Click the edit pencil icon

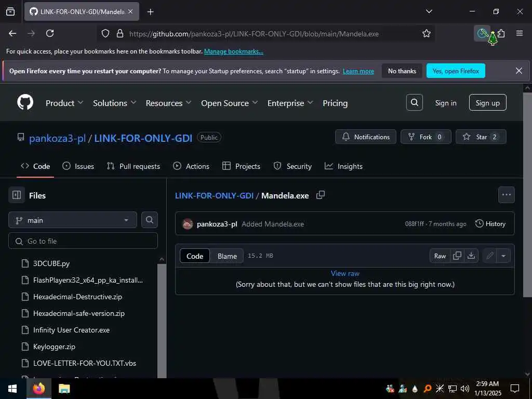point(489,256)
